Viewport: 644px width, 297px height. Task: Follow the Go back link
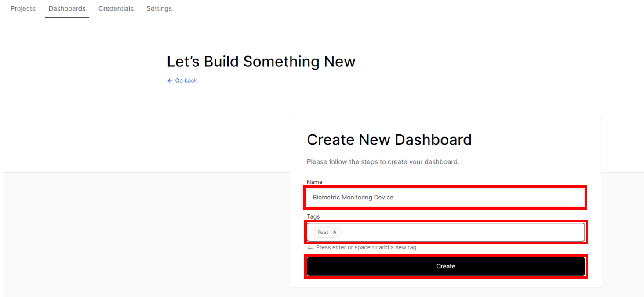click(186, 81)
